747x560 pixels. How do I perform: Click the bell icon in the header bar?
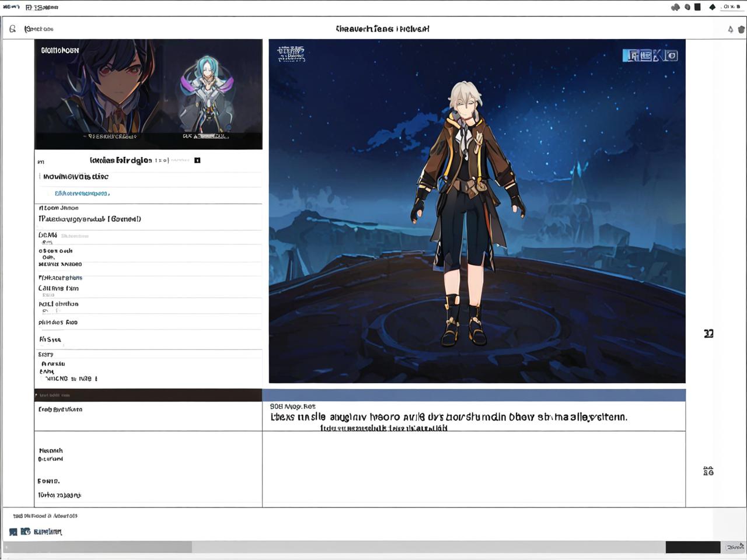click(x=730, y=29)
